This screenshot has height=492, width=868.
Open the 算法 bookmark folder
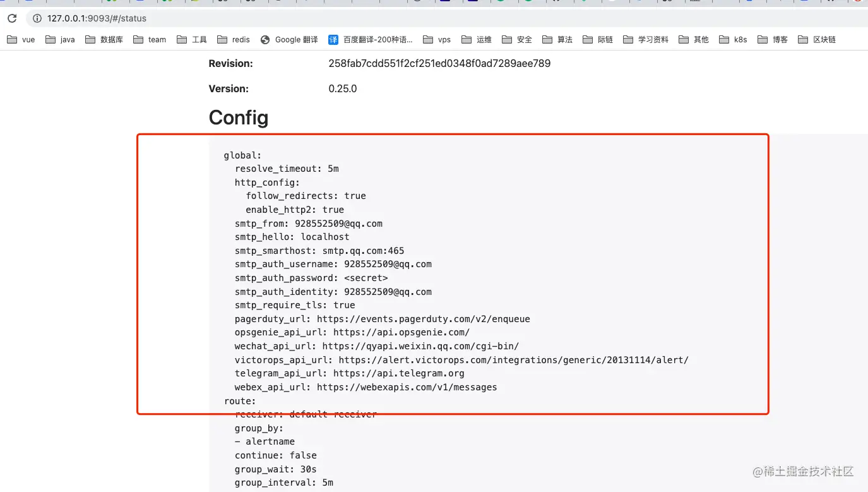click(x=557, y=39)
